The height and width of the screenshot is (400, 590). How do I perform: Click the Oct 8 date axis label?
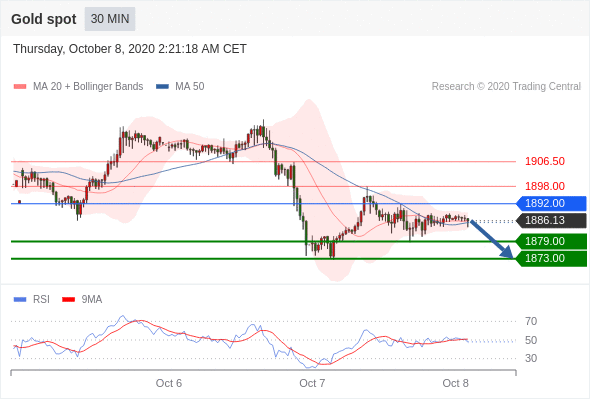(455, 383)
